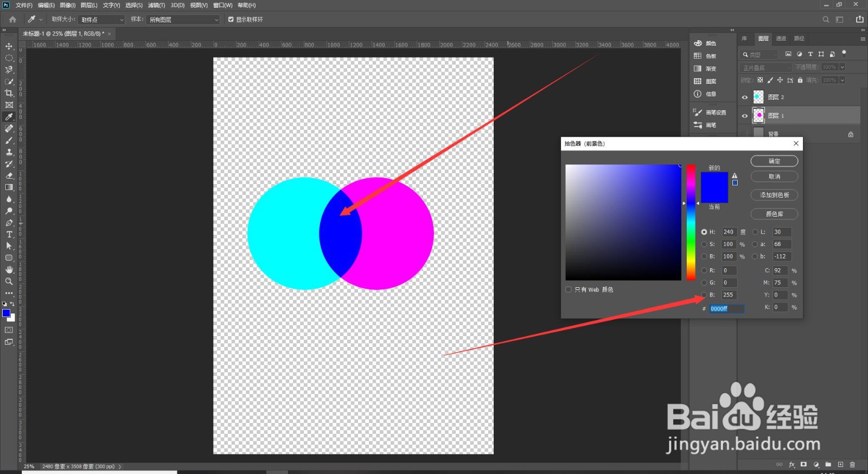
Task: Click the 取消 cancel button
Action: point(774,176)
